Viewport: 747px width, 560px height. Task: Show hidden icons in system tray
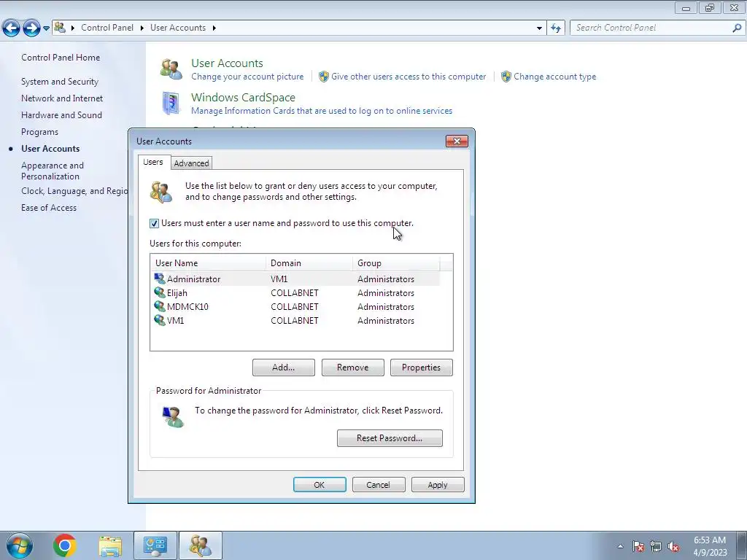pyautogui.click(x=620, y=546)
